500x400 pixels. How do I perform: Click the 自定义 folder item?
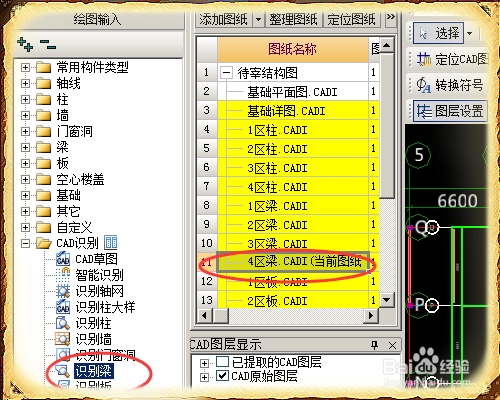74,227
